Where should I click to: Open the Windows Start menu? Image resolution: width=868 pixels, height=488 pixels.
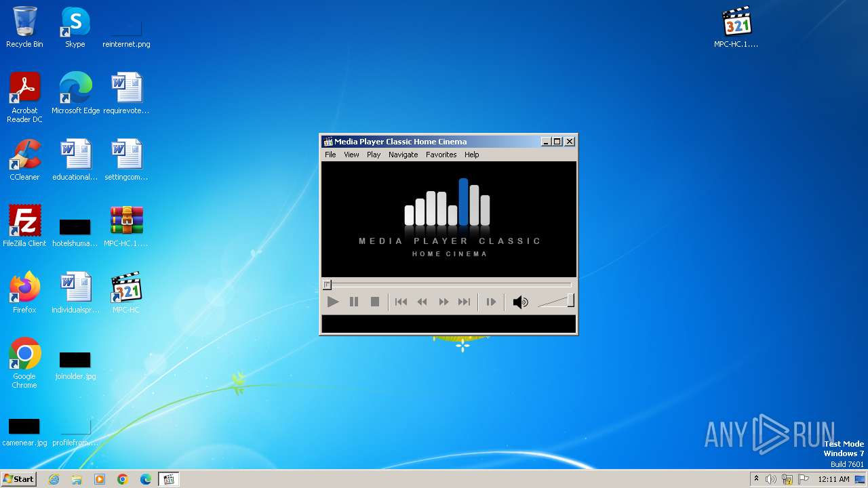tap(18, 479)
